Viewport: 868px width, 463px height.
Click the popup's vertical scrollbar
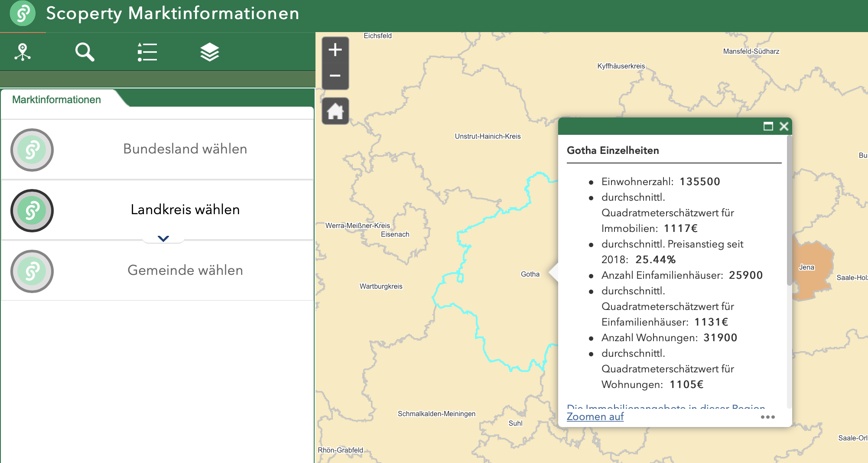pos(789,211)
